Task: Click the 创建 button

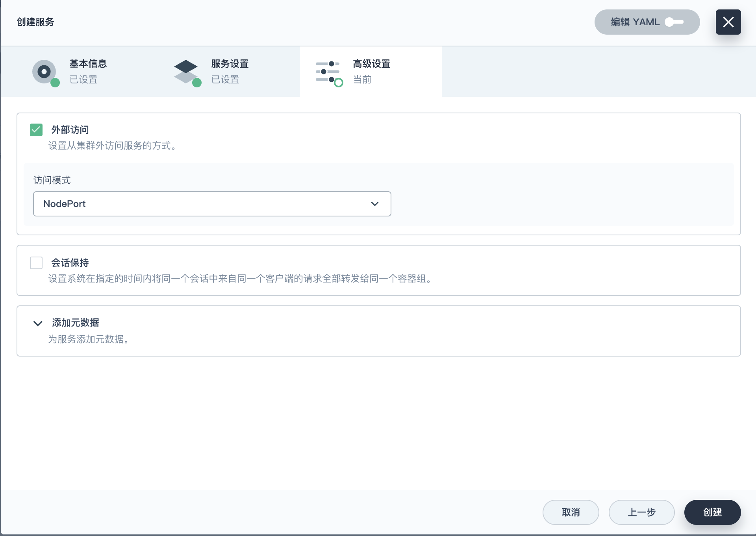Action: click(712, 512)
